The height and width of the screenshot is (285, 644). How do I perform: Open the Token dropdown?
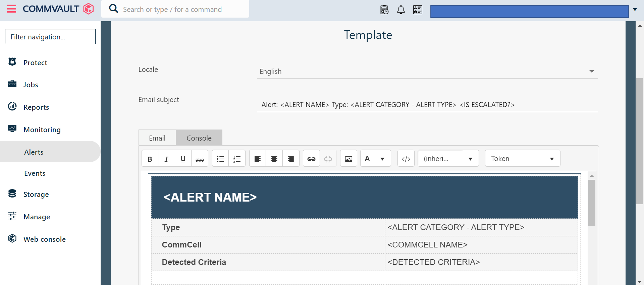pyautogui.click(x=522, y=159)
